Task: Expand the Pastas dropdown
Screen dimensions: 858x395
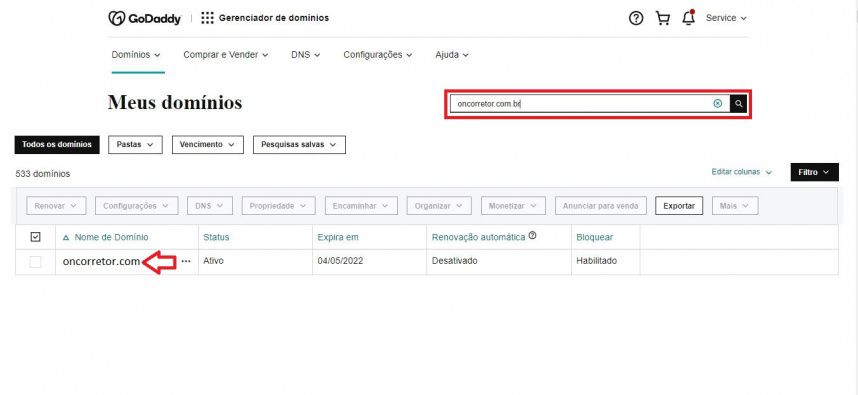Action: tap(135, 144)
